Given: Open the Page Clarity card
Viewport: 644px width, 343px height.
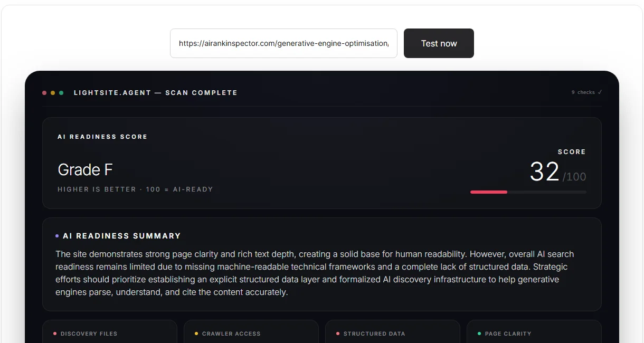Looking at the screenshot, I should 534,331.
